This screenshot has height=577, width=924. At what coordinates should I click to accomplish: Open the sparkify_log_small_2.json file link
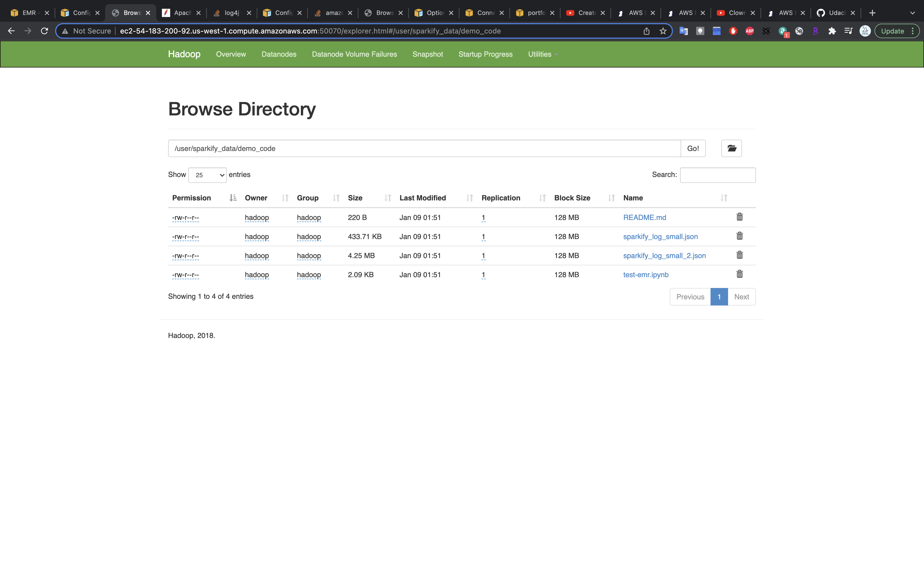pyautogui.click(x=664, y=256)
